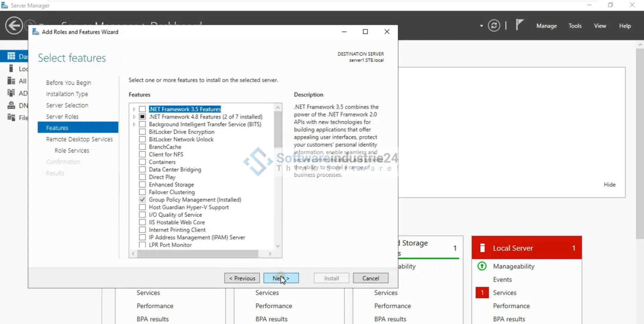
Task: Expand .NET Framework 4.8 Features tree
Action: pyautogui.click(x=134, y=117)
